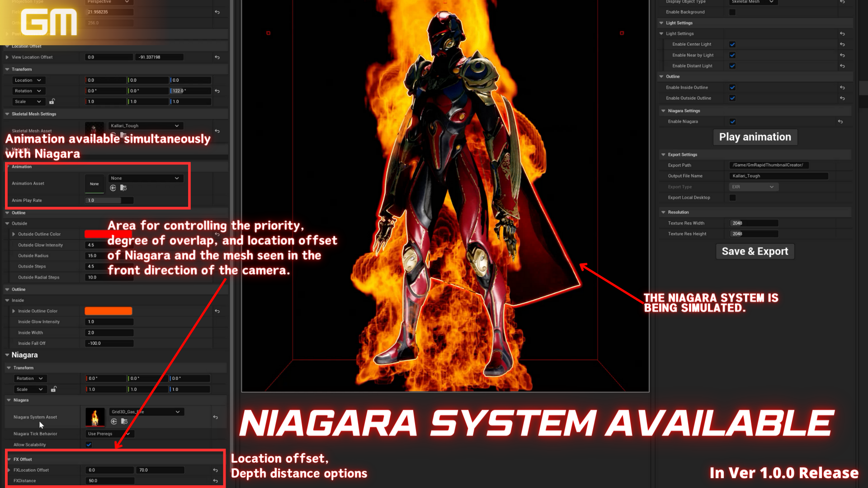This screenshot has width=868, height=488.
Task: Browse to Animation Asset in Content Browser
Action: pos(123,188)
